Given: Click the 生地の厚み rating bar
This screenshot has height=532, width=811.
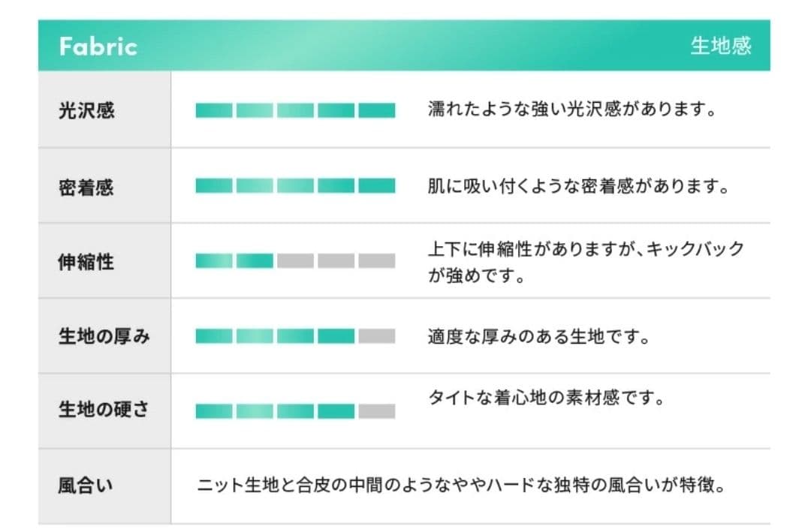Looking at the screenshot, I should pyautogui.click(x=295, y=336).
